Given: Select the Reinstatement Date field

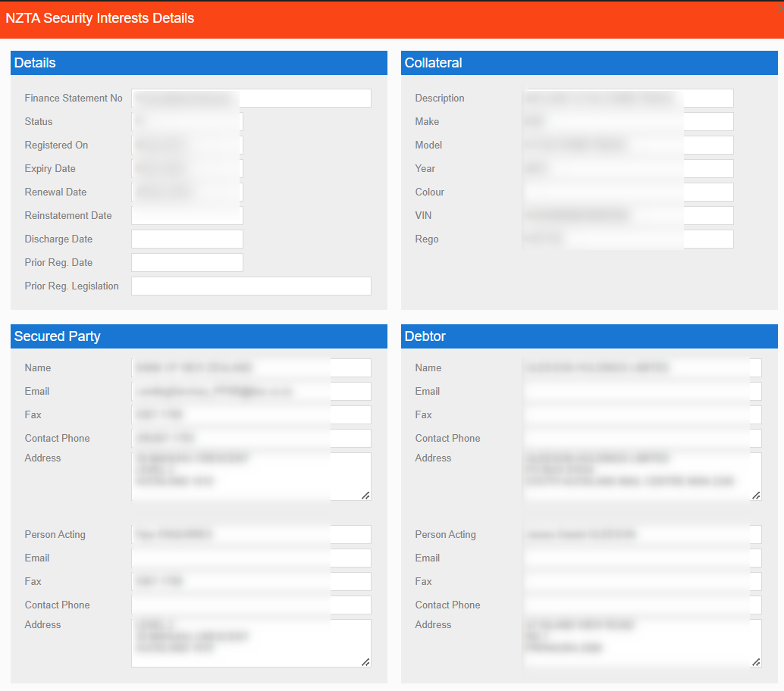Looking at the screenshot, I should coord(187,215).
